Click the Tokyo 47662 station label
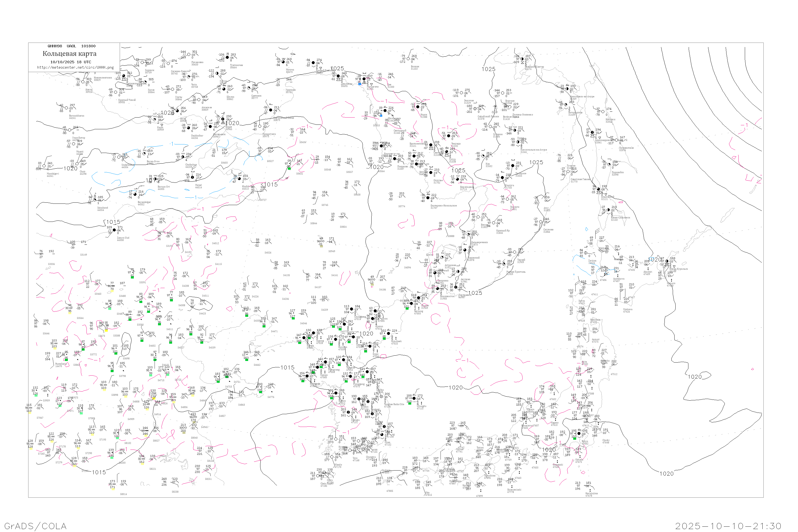The image size is (798, 532). coord(585,442)
